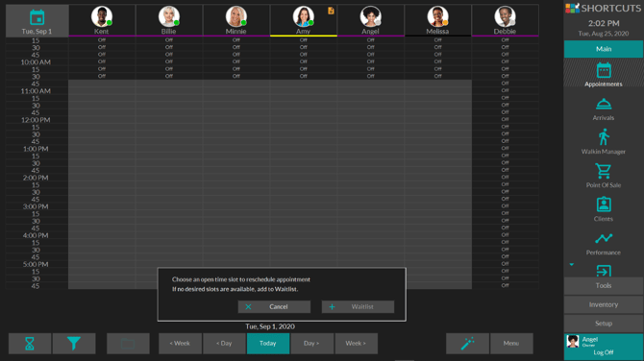
Task: Expand the sidebar down arrow
Action: [571, 265]
